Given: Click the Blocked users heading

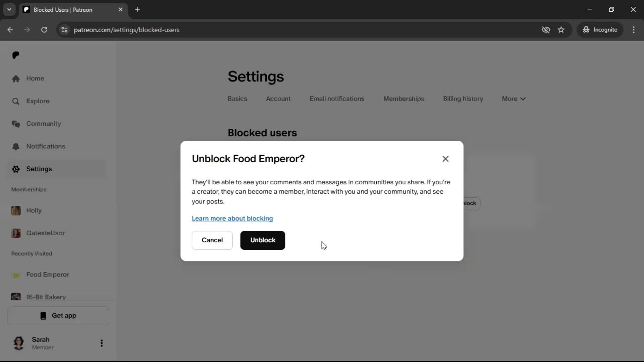Looking at the screenshot, I should [x=262, y=133].
